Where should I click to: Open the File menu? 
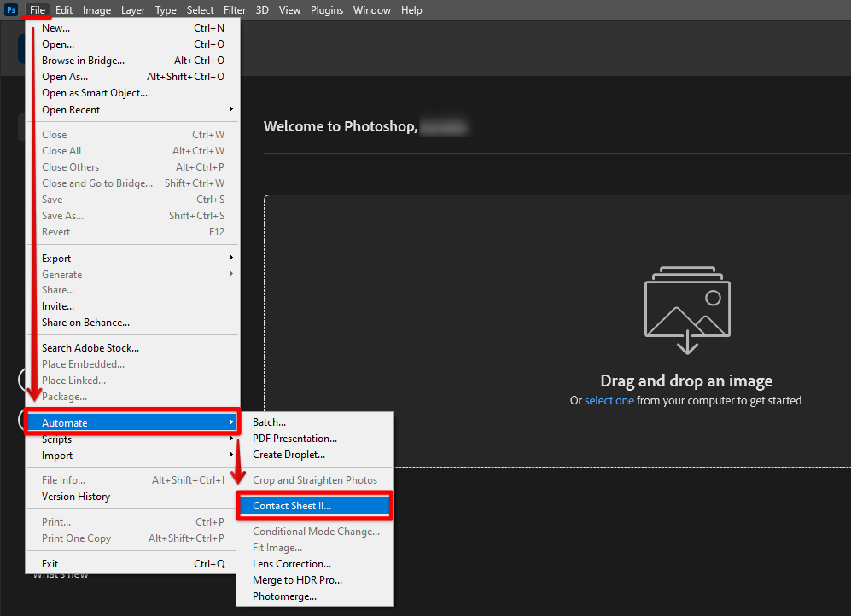coord(38,9)
